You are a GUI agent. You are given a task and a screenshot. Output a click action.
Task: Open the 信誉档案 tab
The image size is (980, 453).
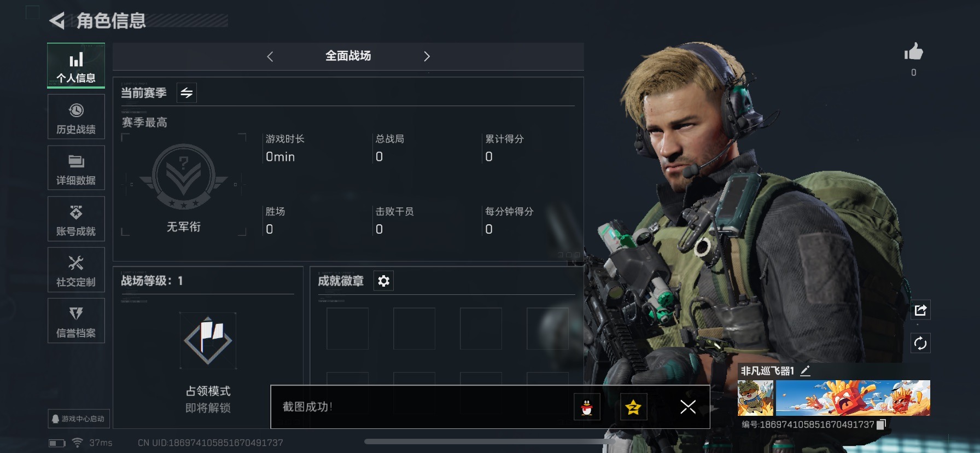click(x=76, y=321)
